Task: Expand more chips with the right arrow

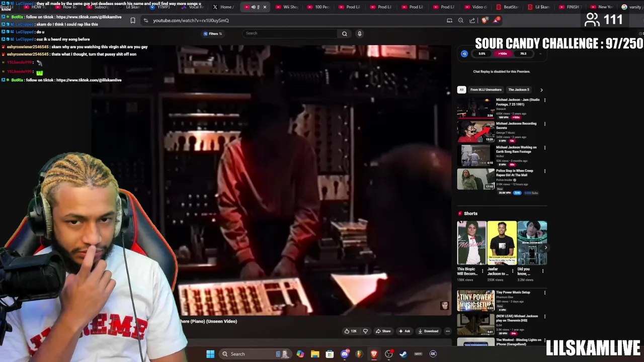Action: [541, 90]
